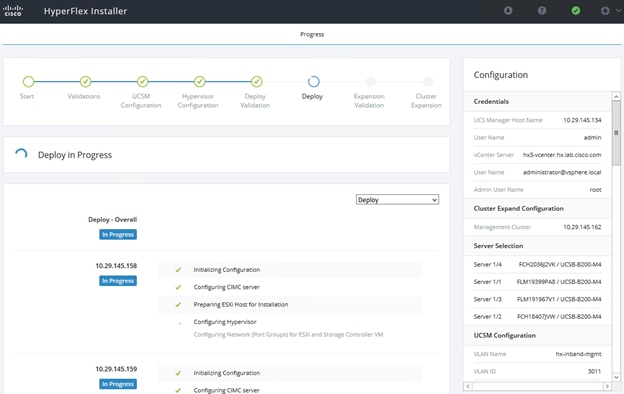This screenshot has width=624, height=394.
Task: Select the UCSM Configuration step circle
Action: (x=142, y=82)
